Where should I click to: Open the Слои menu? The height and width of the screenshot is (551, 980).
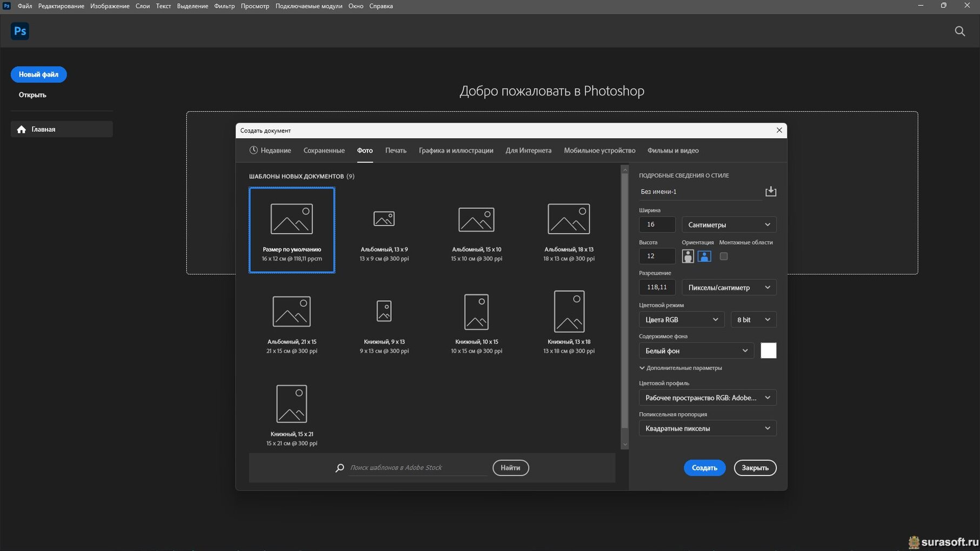tap(143, 6)
